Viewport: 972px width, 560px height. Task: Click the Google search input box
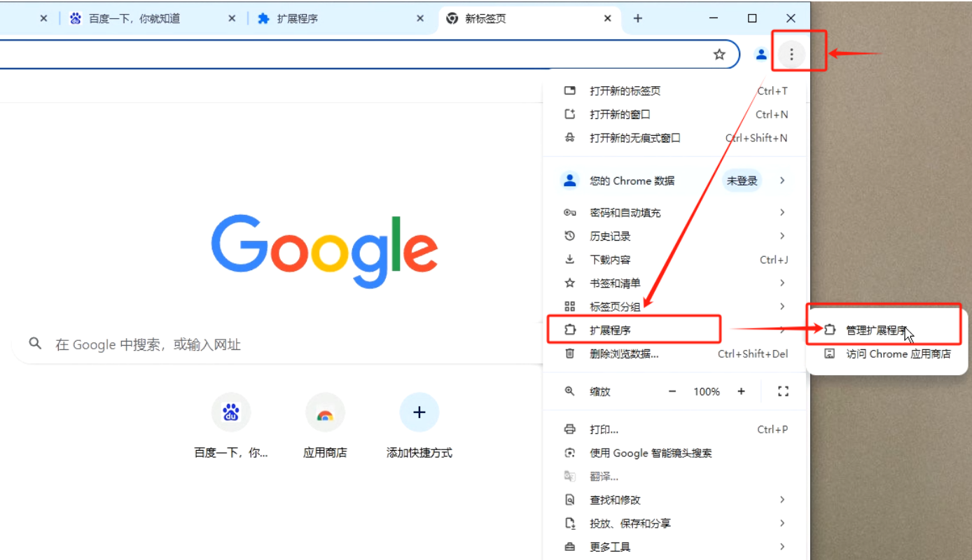[x=280, y=344]
